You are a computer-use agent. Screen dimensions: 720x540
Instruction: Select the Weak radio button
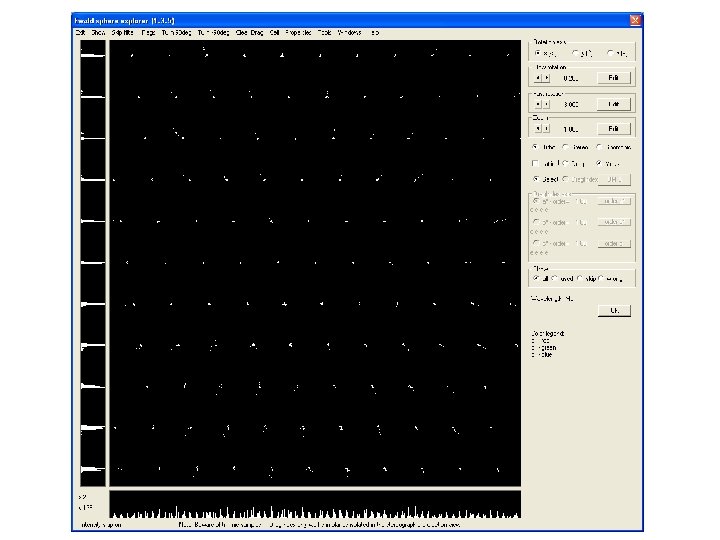(x=599, y=163)
